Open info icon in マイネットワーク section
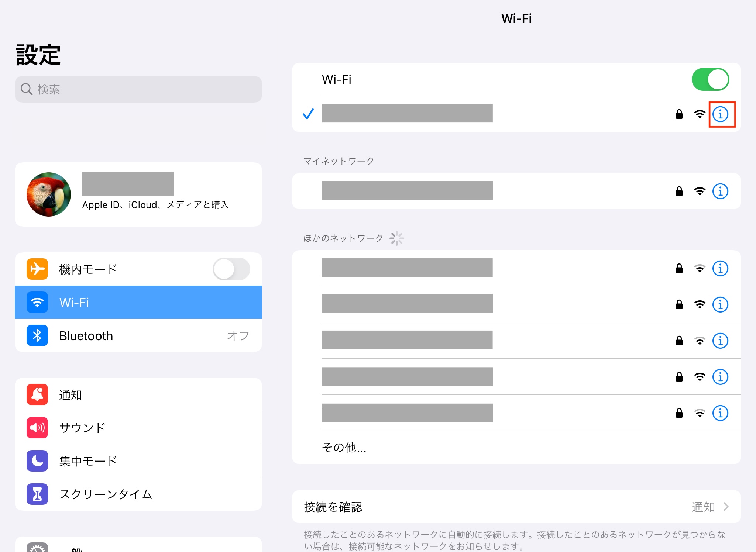Image resolution: width=756 pixels, height=552 pixels. pos(720,191)
